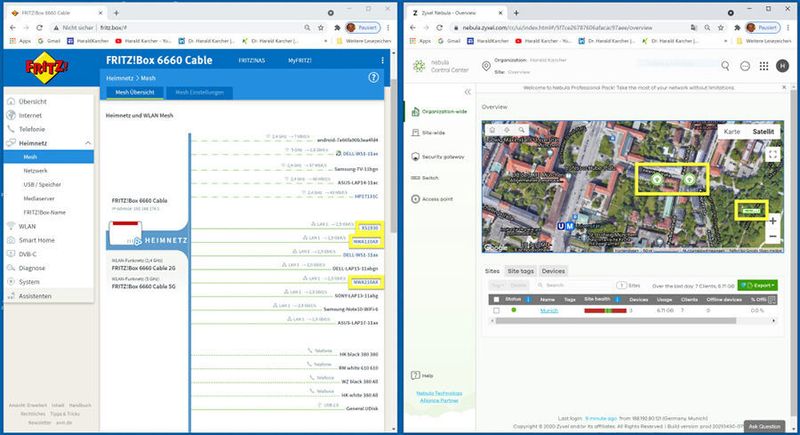Tick the checkbox for the Munich row
The image size is (800, 435).
496,311
